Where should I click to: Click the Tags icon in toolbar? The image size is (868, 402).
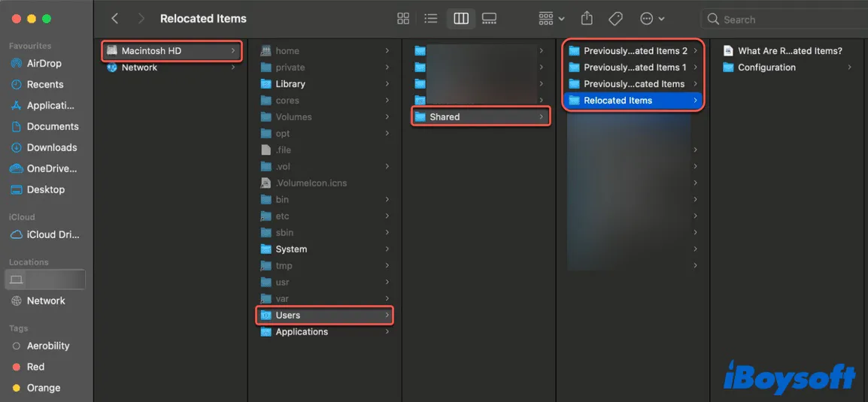coord(615,19)
